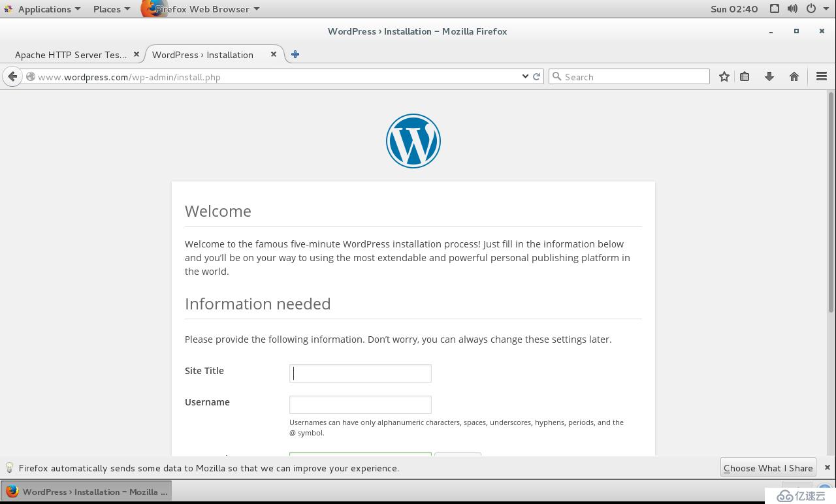
Task: Select the WordPress › Installation tab
Action: click(x=202, y=55)
